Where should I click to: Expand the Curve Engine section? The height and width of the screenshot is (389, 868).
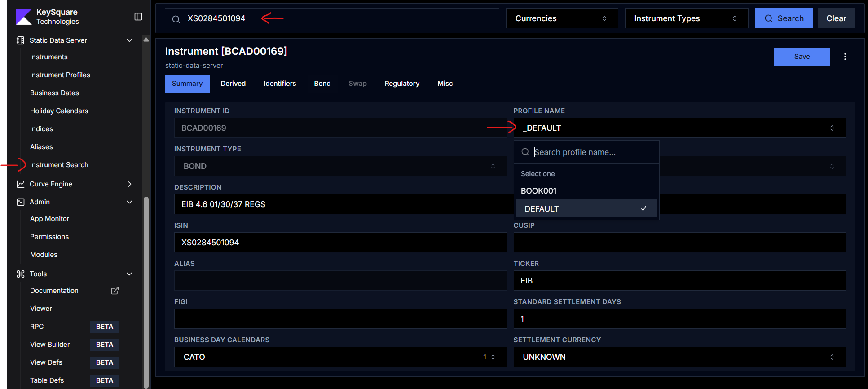129,184
